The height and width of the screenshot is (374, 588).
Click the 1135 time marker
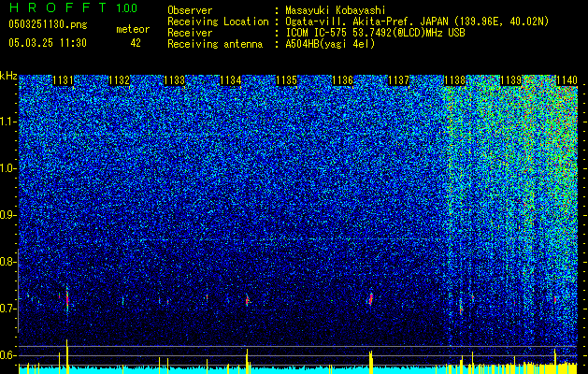[x=286, y=80]
